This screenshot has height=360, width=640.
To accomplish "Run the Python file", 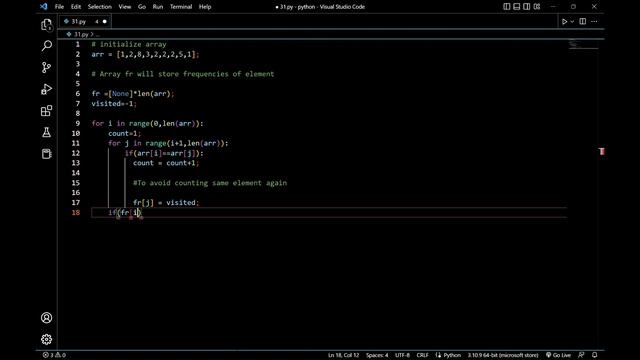I will tap(564, 22).
